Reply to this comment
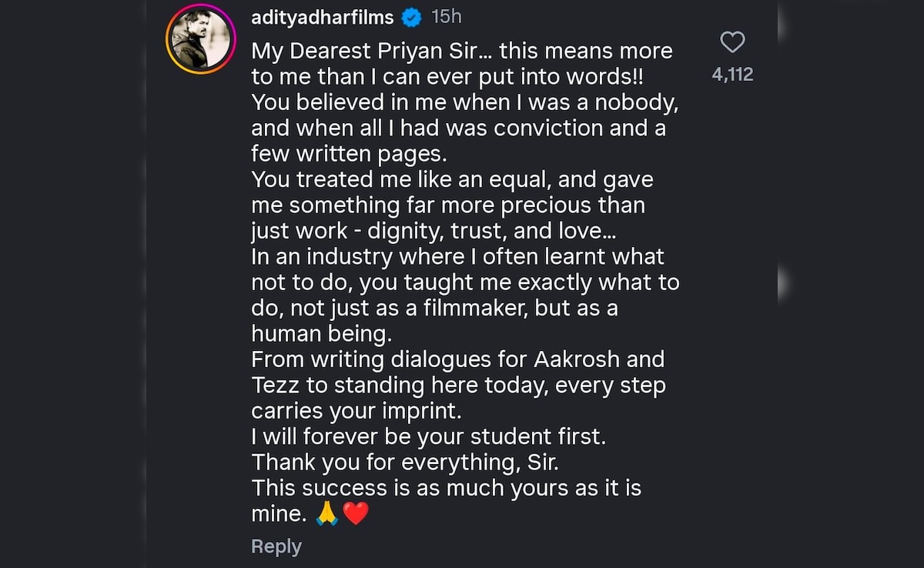 click(x=276, y=546)
